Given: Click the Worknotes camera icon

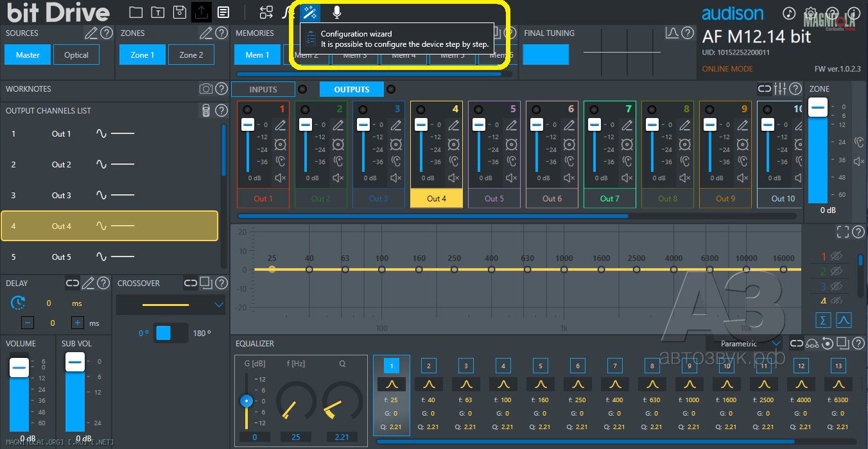Looking at the screenshot, I should tap(206, 89).
